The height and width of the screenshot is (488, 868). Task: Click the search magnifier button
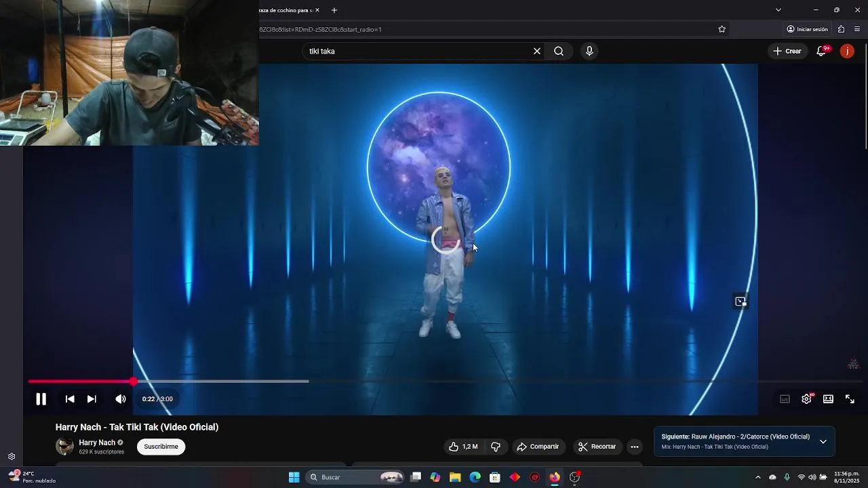pyautogui.click(x=559, y=51)
